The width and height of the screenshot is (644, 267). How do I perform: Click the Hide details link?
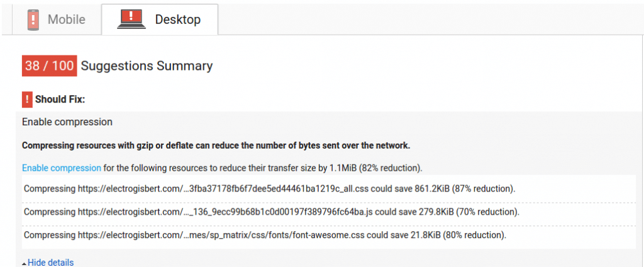tap(50, 262)
